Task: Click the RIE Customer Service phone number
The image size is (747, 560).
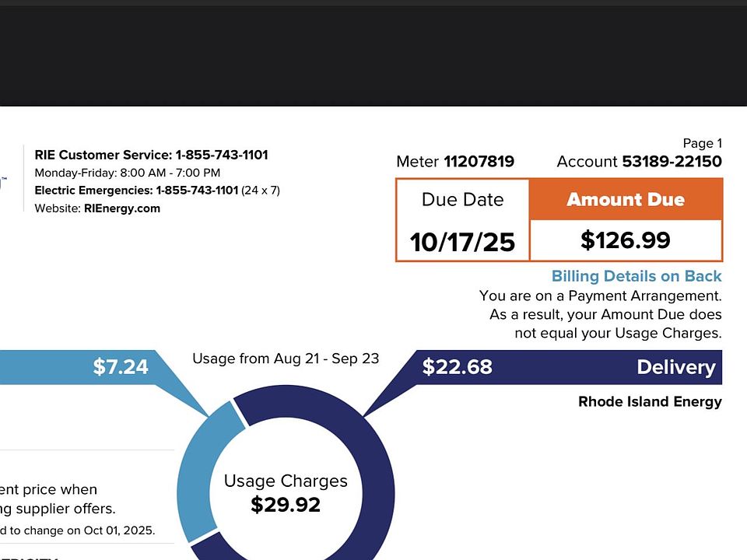Action: [x=221, y=155]
